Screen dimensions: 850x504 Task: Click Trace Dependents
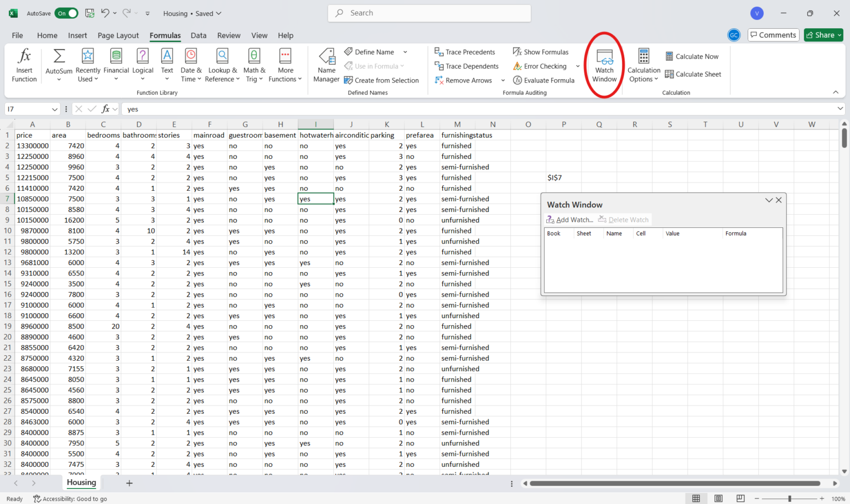tap(468, 66)
